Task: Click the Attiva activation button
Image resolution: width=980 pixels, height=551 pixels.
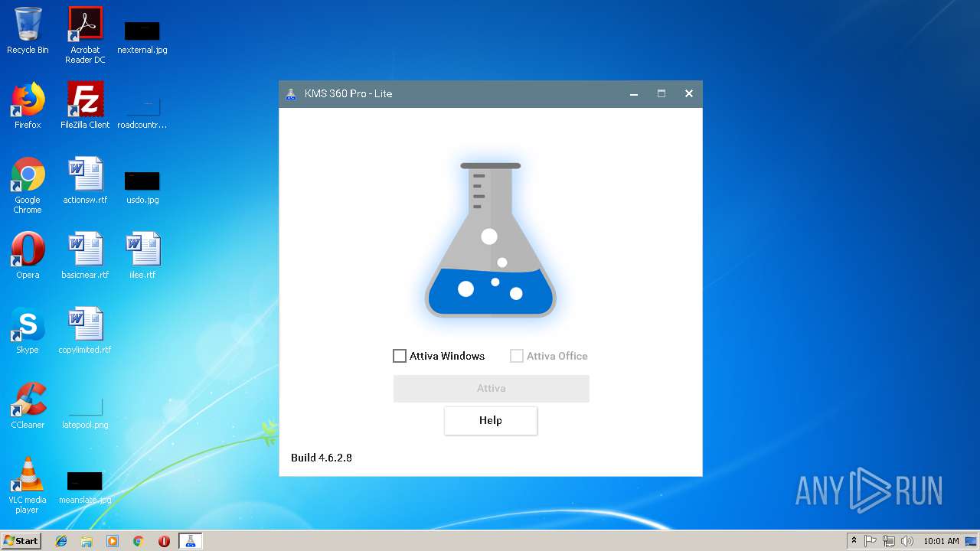Action: (492, 388)
